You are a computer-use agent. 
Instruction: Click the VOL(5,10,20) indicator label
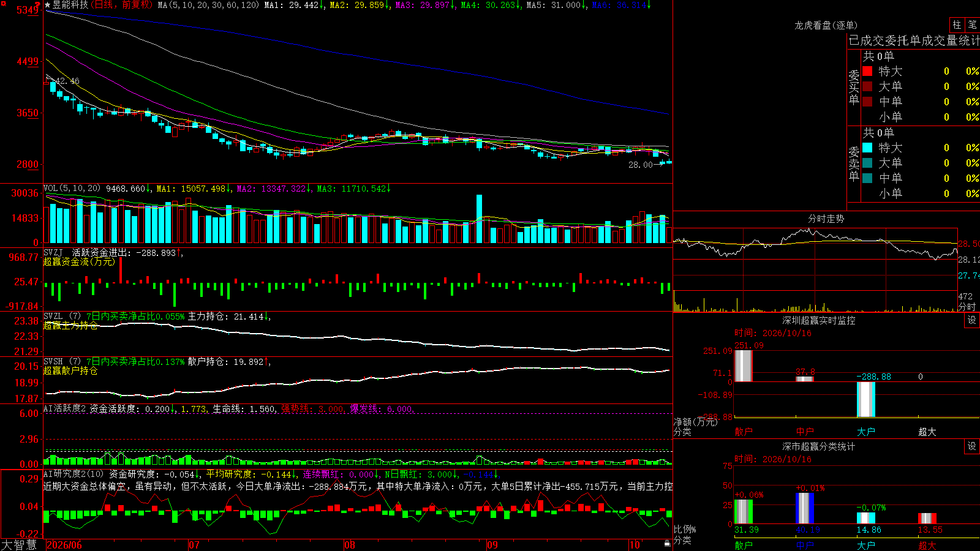click(72, 189)
